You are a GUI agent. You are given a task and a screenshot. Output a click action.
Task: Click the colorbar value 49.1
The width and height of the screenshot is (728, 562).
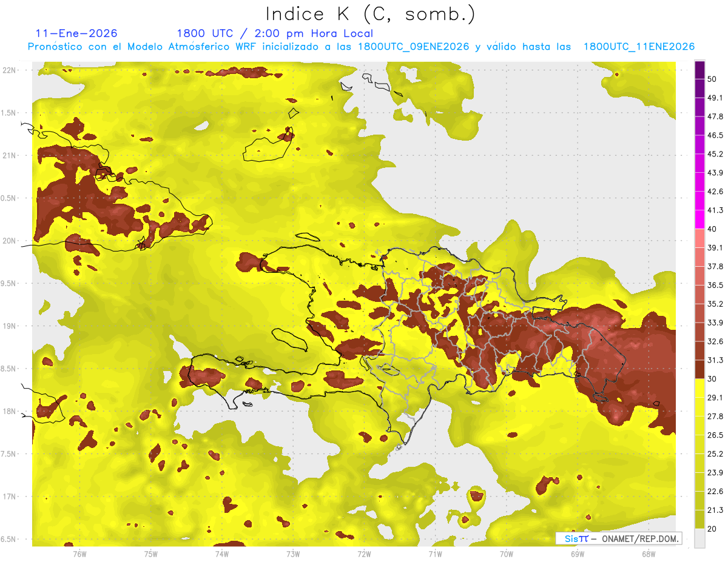(715, 98)
